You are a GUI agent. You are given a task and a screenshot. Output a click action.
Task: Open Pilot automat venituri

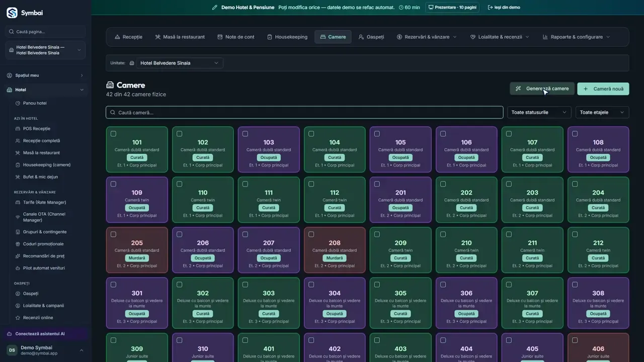coord(44,268)
